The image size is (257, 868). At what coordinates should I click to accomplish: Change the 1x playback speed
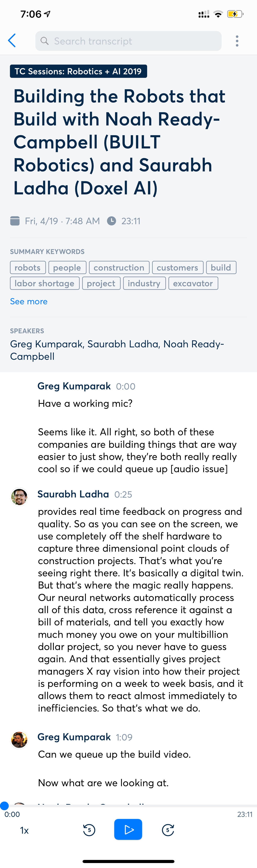(24, 830)
